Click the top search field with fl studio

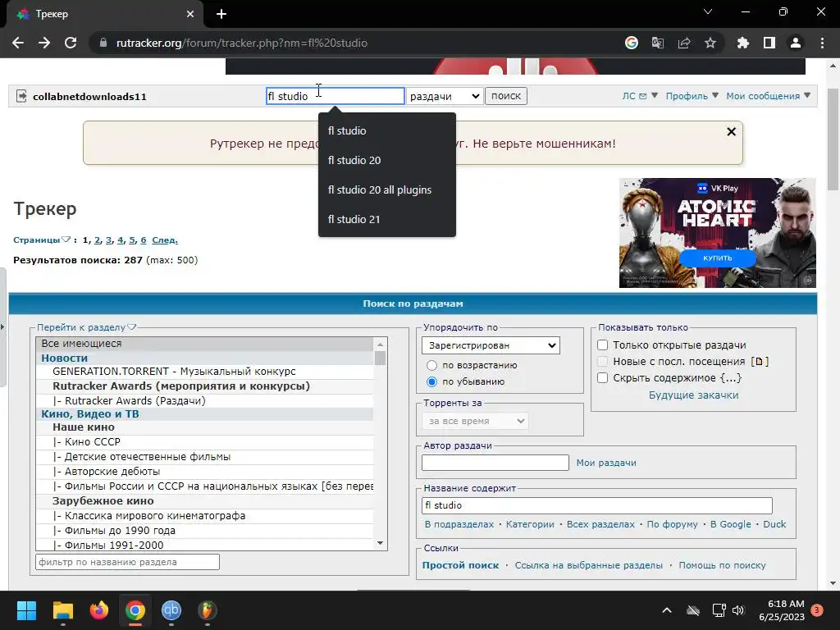(336, 96)
